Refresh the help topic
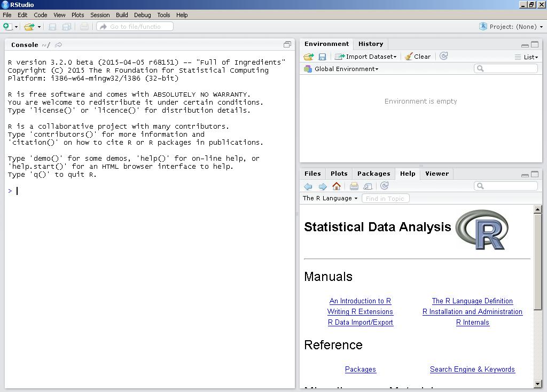The width and height of the screenshot is (547, 392). [385, 186]
